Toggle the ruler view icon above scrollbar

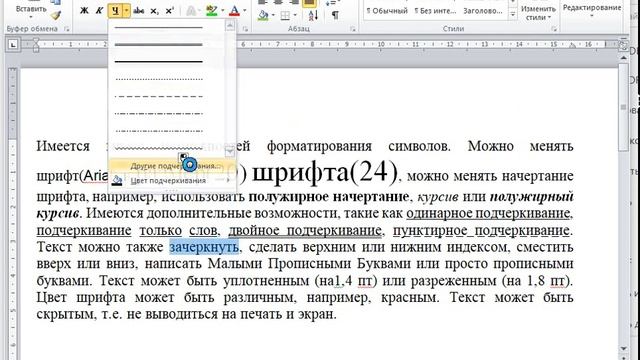tap(623, 45)
